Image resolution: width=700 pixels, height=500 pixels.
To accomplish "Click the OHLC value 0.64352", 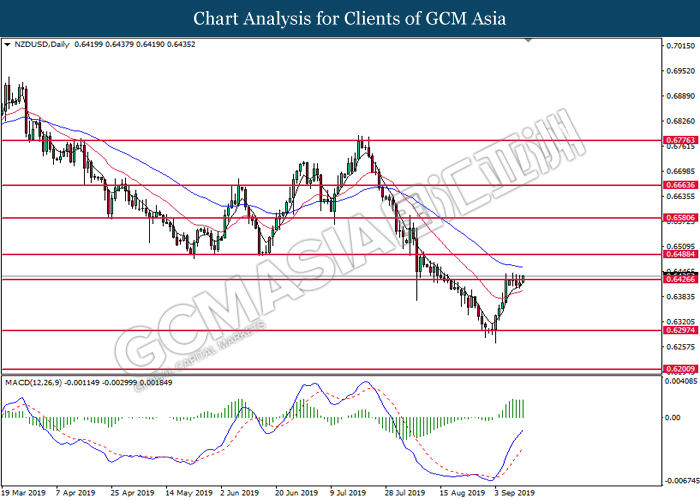I will 181,45.
